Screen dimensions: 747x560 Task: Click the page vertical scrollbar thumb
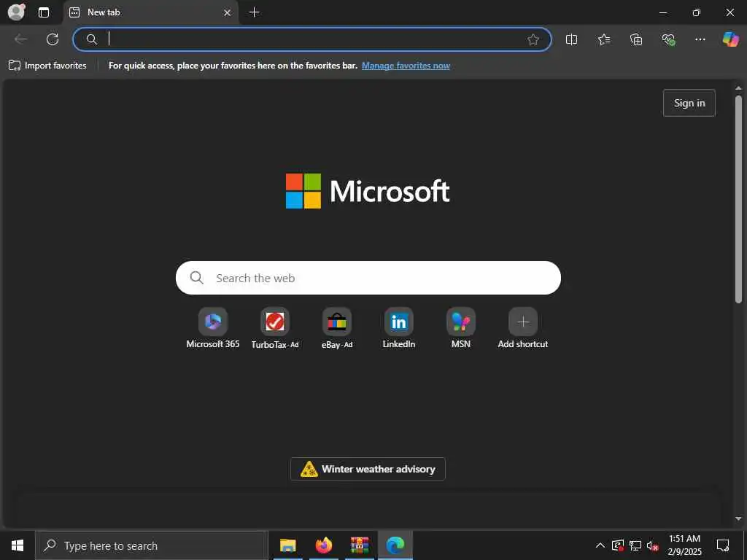pos(738,199)
